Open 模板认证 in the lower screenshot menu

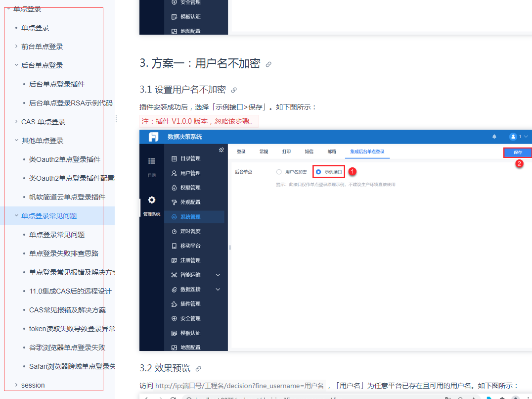186,333
